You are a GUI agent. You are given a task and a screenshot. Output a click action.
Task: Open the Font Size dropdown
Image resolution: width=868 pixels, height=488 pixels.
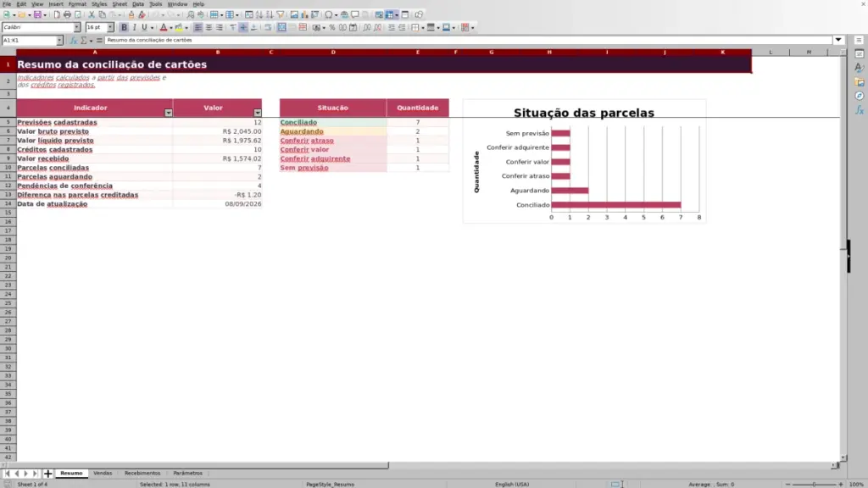click(110, 28)
